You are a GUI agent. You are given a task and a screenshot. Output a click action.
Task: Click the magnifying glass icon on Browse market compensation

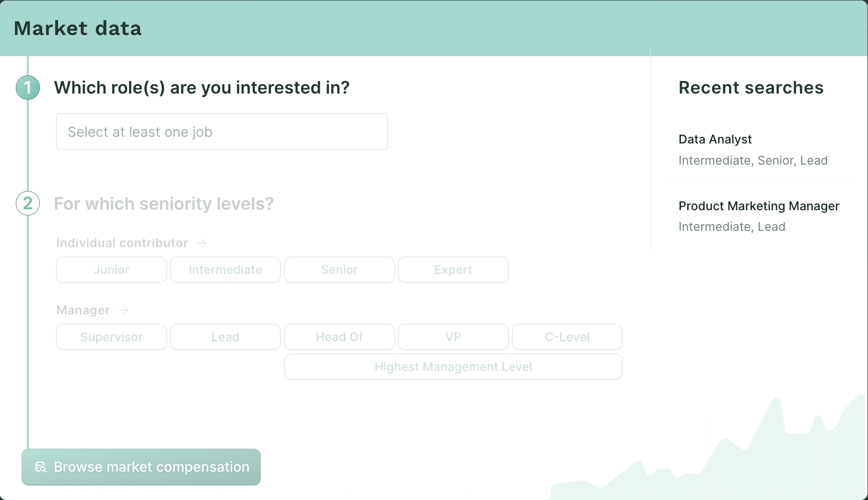(x=41, y=467)
